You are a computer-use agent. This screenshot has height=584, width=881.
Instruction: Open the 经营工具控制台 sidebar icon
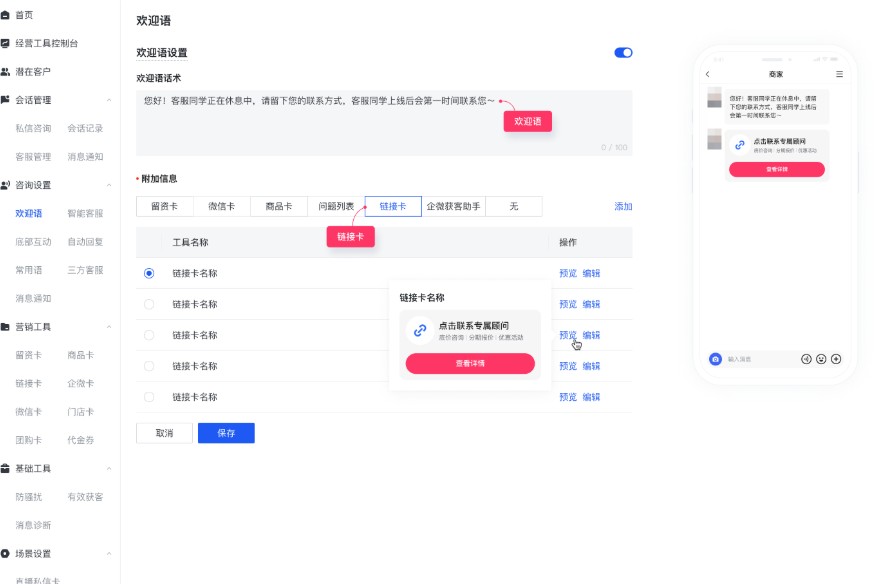pos(5,43)
